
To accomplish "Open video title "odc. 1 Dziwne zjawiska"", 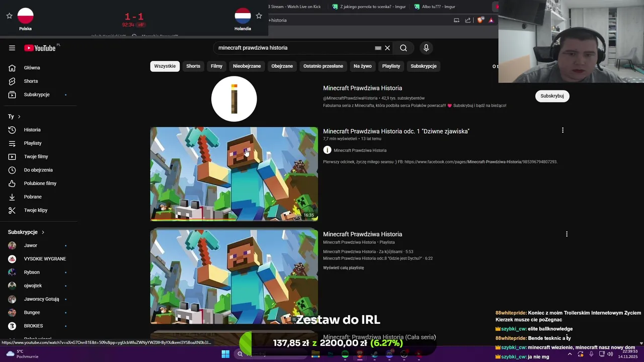I will click(396, 131).
